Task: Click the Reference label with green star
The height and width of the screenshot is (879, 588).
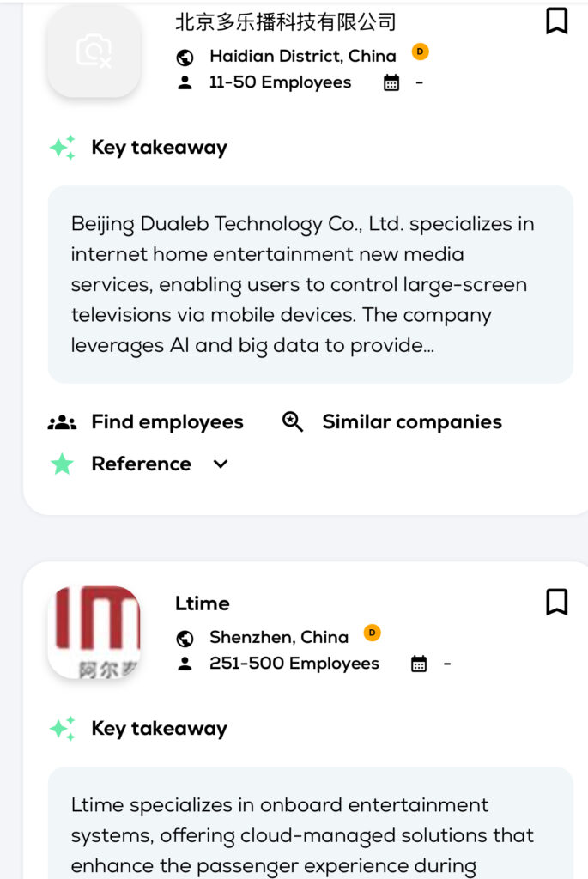Action: coord(141,464)
